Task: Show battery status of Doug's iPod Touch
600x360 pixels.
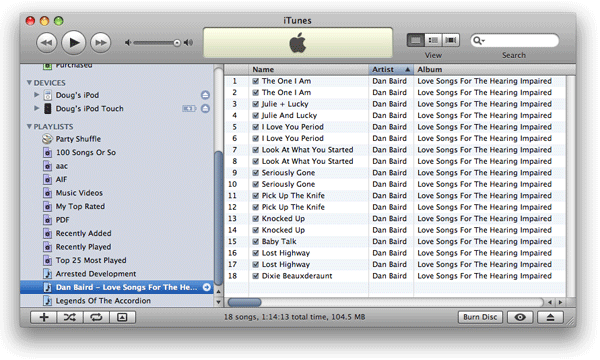Action: point(189,109)
